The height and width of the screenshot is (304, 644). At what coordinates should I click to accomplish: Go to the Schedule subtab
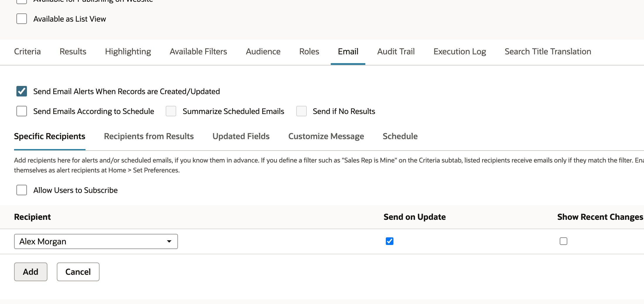pyautogui.click(x=400, y=136)
